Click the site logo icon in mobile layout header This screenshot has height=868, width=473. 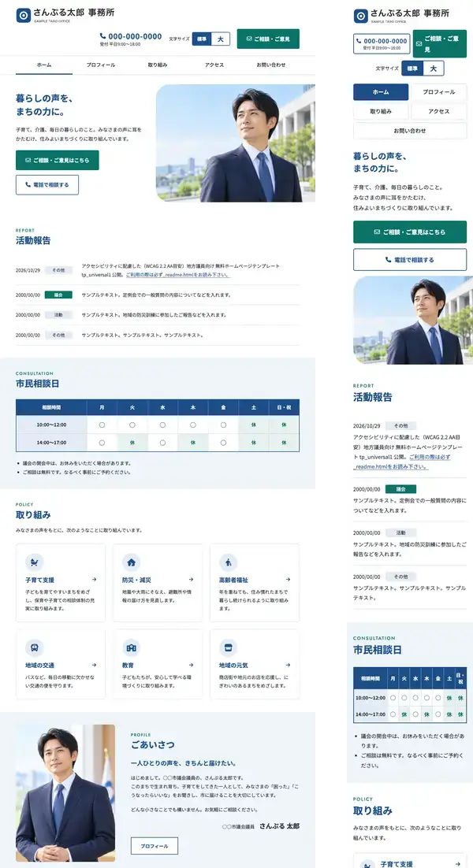(360, 16)
